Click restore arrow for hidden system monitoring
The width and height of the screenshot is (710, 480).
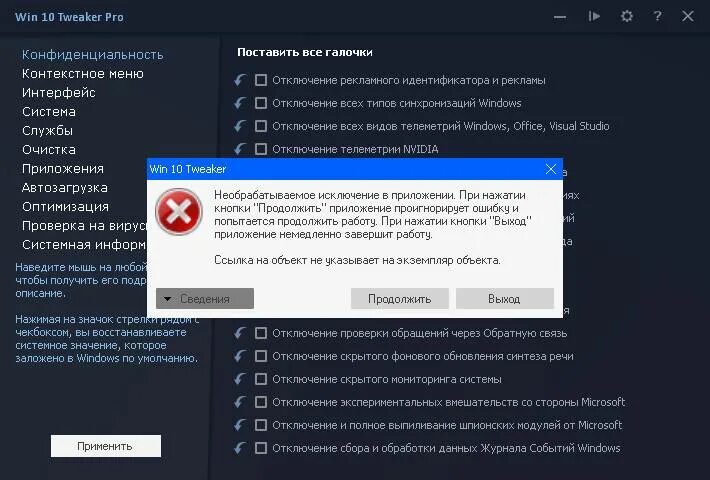pyautogui.click(x=240, y=379)
